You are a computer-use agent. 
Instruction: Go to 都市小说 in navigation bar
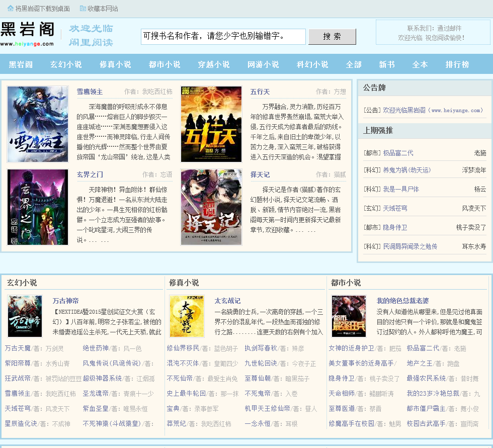tap(165, 64)
